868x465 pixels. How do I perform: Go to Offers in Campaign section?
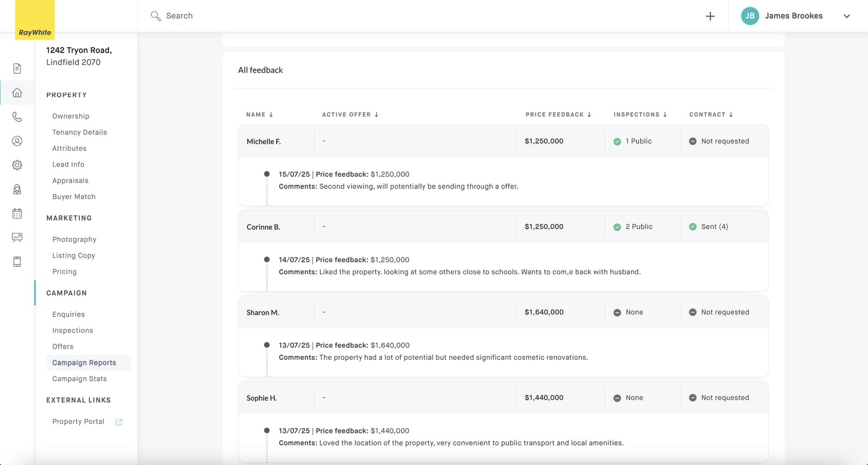point(63,347)
